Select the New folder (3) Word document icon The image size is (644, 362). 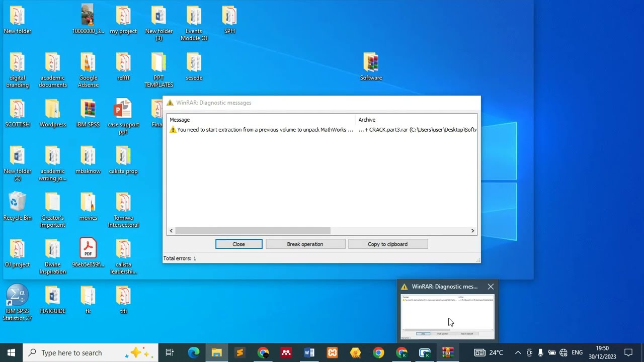pyautogui.click(x=158, y=24)
